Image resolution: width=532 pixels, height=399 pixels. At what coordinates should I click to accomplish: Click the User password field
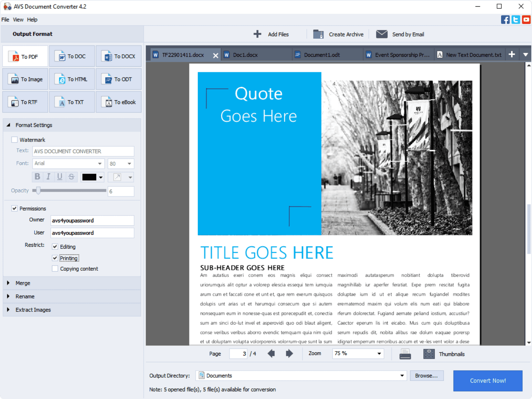pyautogui.click(x=92, y=233)
